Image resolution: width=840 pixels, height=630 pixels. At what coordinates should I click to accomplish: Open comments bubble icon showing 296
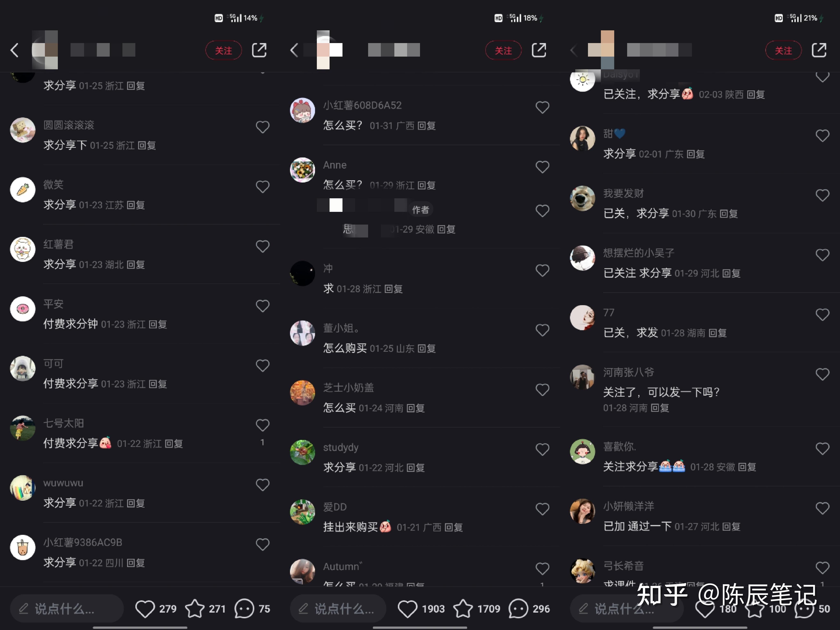[x=518, y=609]
